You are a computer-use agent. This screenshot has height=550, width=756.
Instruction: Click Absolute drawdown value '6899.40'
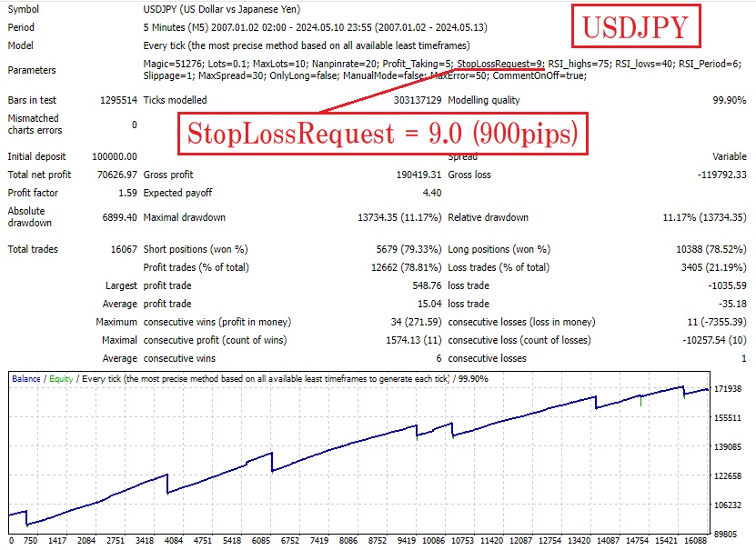119,217
